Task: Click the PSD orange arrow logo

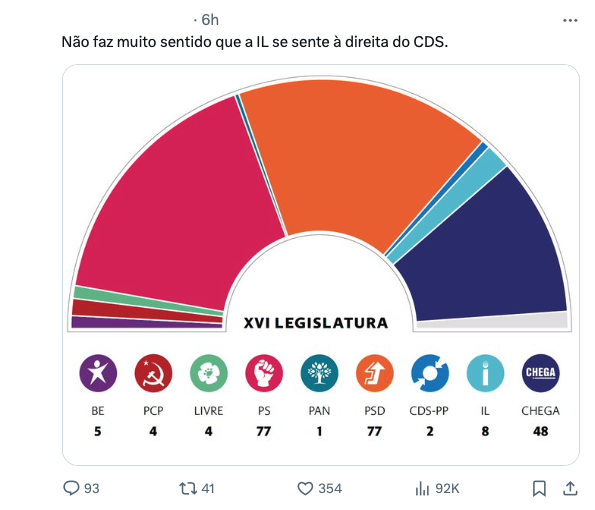Action: click(375, 373)
